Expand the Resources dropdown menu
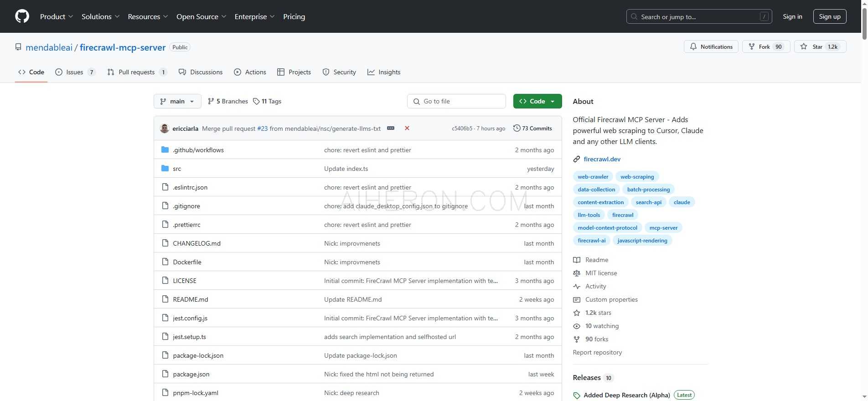This screenshot has height=401, width=868. coord(148,16)
